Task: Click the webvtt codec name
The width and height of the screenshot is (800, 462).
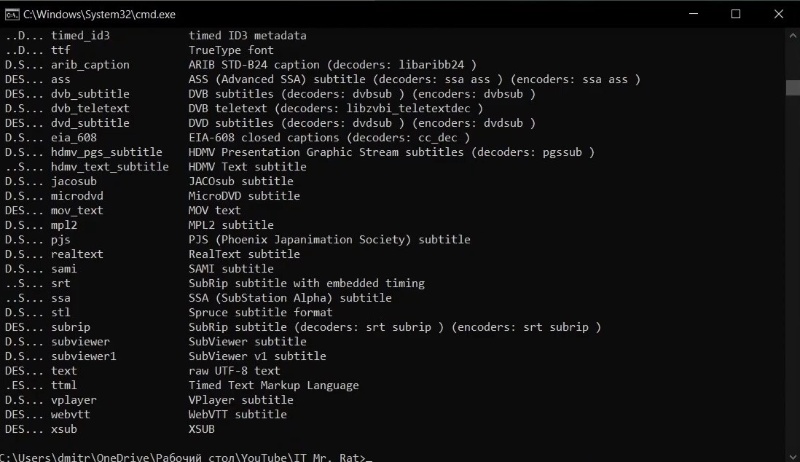Action: (73, 414)
